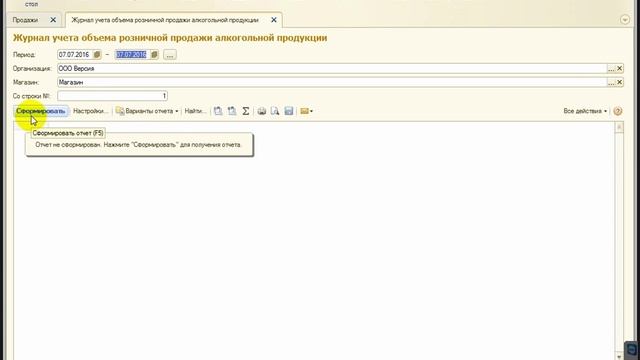Click the help question mark icon
Viewport: 640px width, 360px height.
(x=618, y=111)
